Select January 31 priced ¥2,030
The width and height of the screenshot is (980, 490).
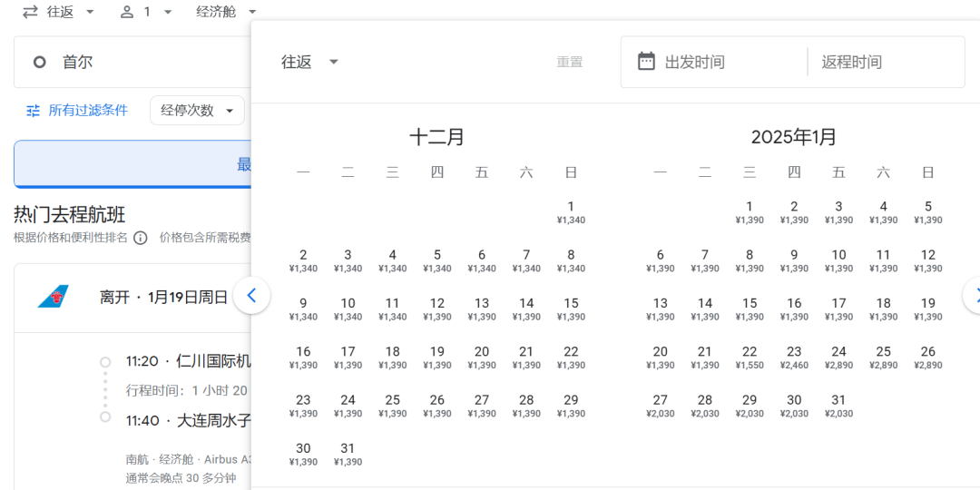(x=838, y=405)
